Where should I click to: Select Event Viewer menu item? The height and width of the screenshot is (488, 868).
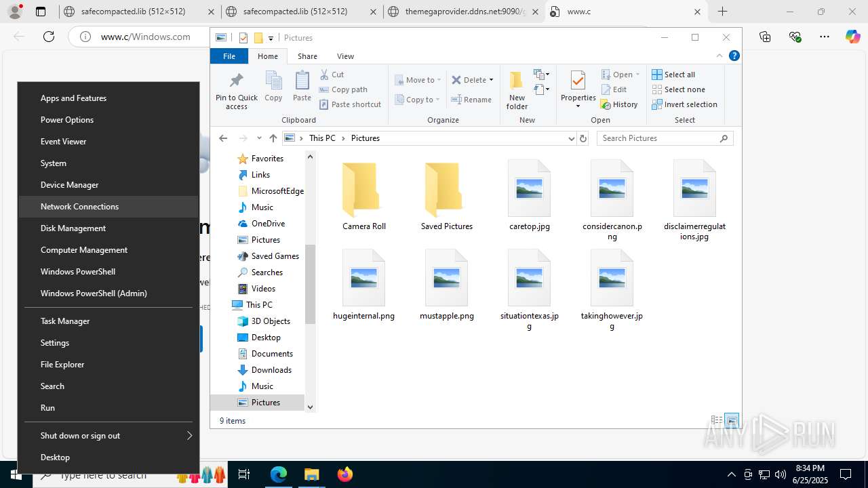click(x=108, y=142)
